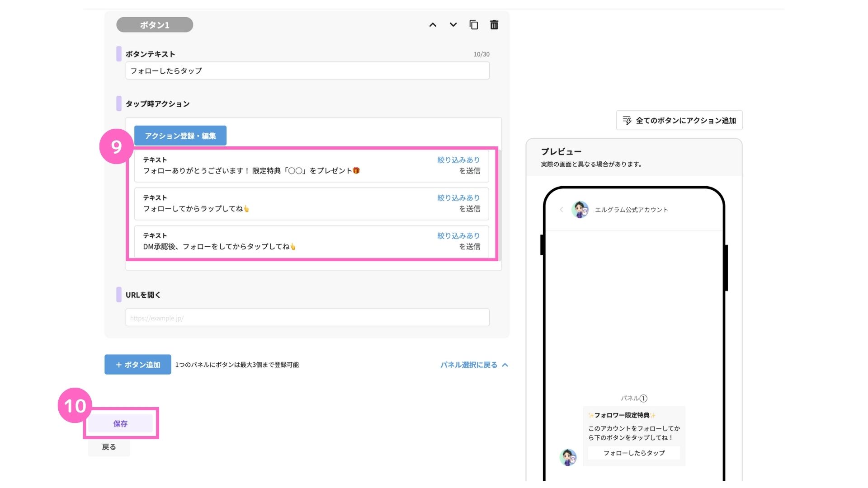Open アクション登録・編集 button
Image resolution: width=868 pixels, height=488 pixels.
(x=180, y=136)
